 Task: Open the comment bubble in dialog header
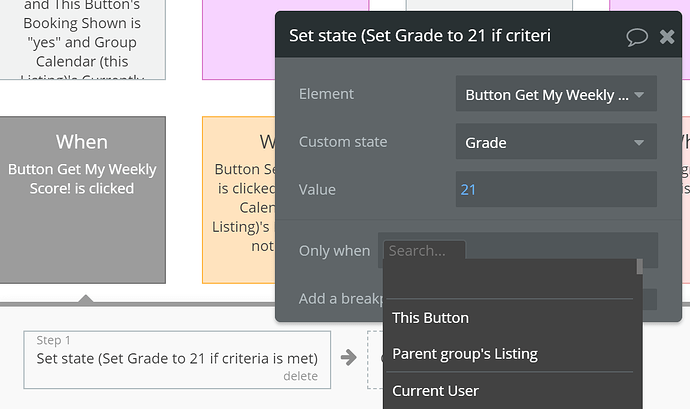[x=637, y=37]
